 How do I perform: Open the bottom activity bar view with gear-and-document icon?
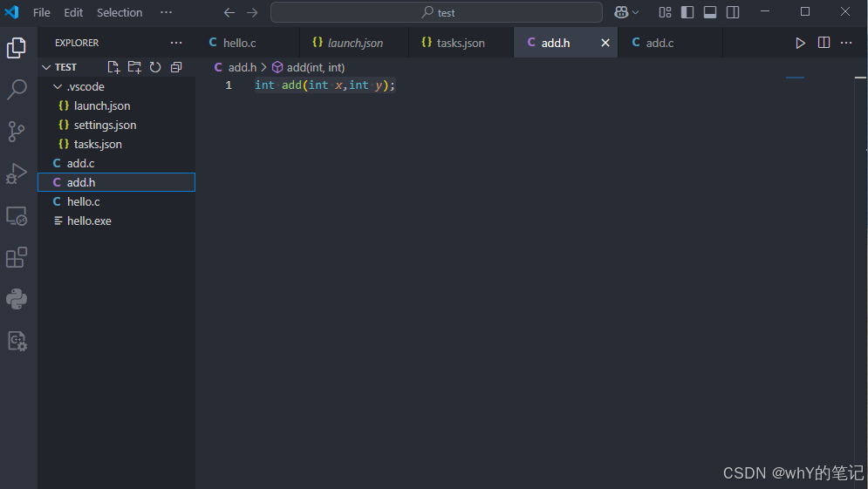click(x=17, y=341)
